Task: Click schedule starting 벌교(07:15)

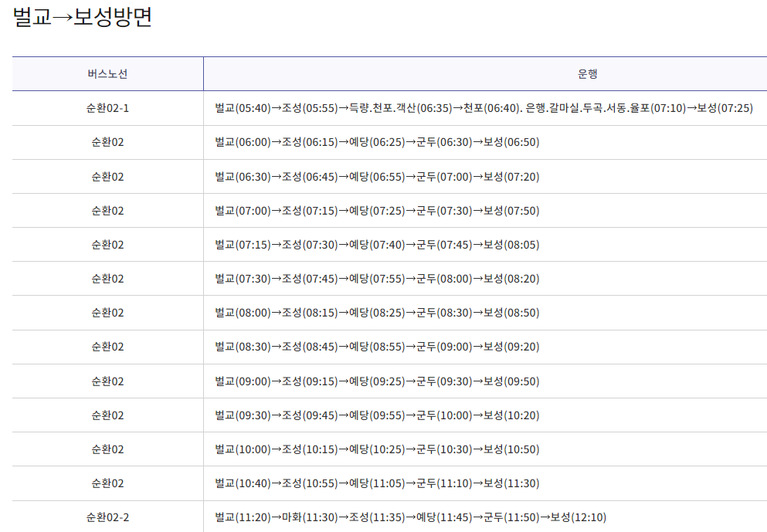Action: coord(377,245)
